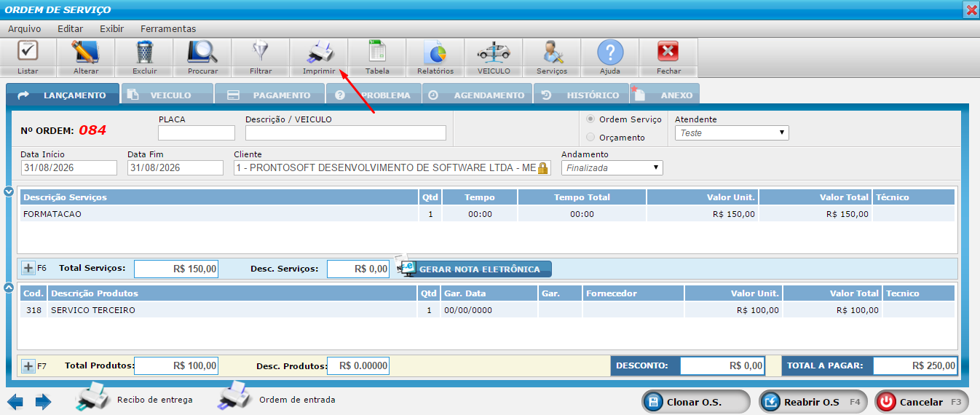Click the PLACA input field
This screenshot has width=980, height=415.
tap(197, 133)
